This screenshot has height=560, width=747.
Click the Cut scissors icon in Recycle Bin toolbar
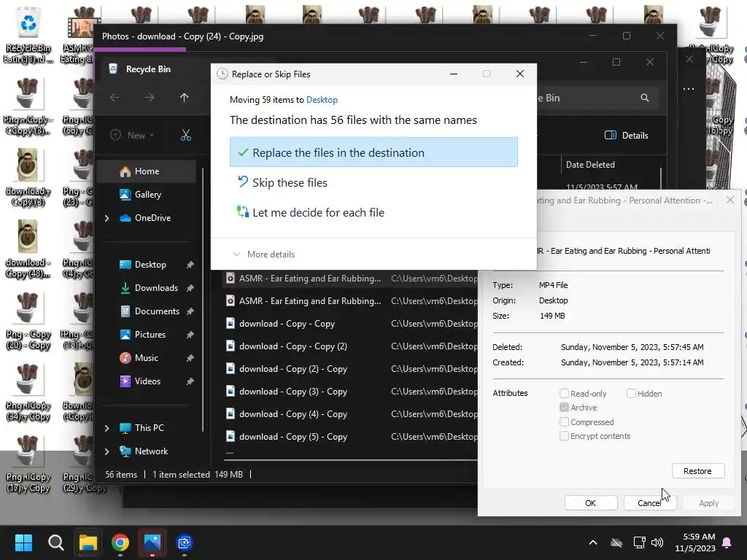pos(186,135)
